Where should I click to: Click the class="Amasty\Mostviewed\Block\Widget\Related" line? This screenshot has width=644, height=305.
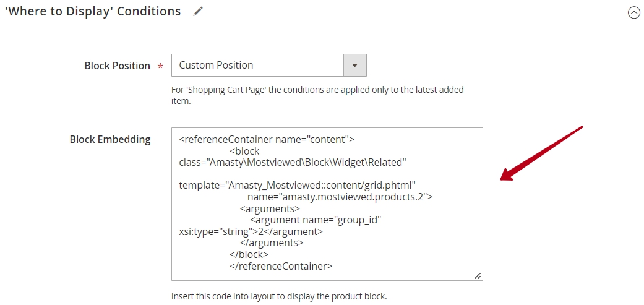293,163
